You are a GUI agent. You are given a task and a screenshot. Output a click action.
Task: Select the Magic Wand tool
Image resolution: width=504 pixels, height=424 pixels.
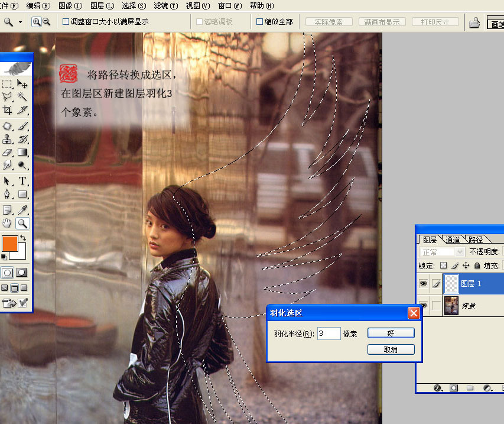(x=22, y=96)
